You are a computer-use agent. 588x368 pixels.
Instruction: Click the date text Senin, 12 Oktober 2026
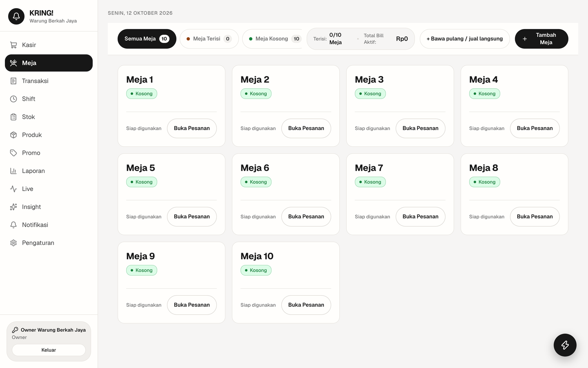click(140, 13)
